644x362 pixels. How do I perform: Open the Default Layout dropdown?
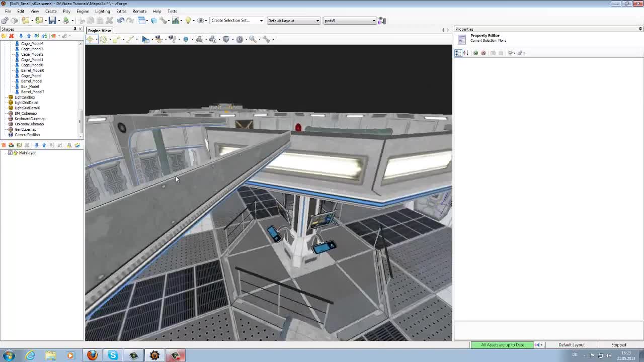point(317,21)
